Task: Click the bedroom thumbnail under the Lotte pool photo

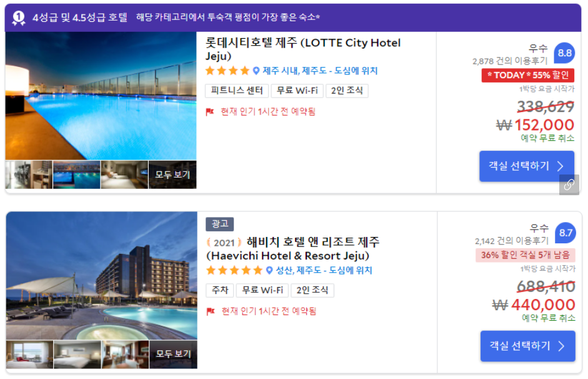Action: point(124,176)
